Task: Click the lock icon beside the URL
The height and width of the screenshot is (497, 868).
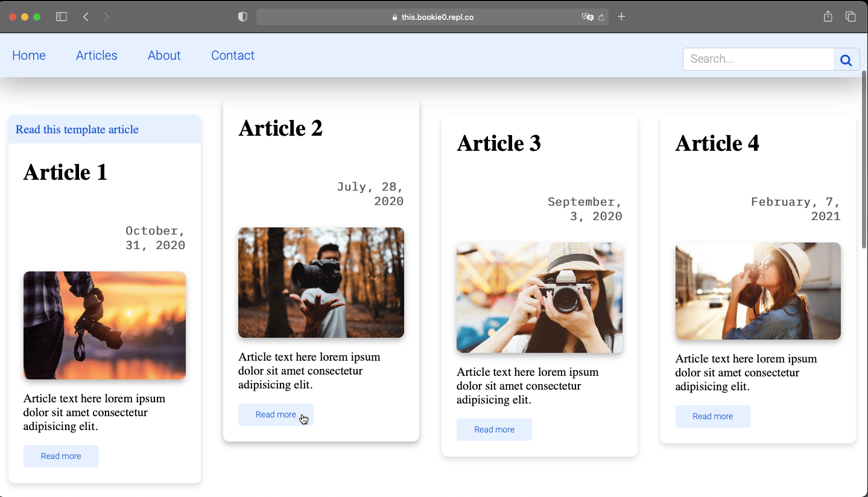Action: (x=395, y=17)
